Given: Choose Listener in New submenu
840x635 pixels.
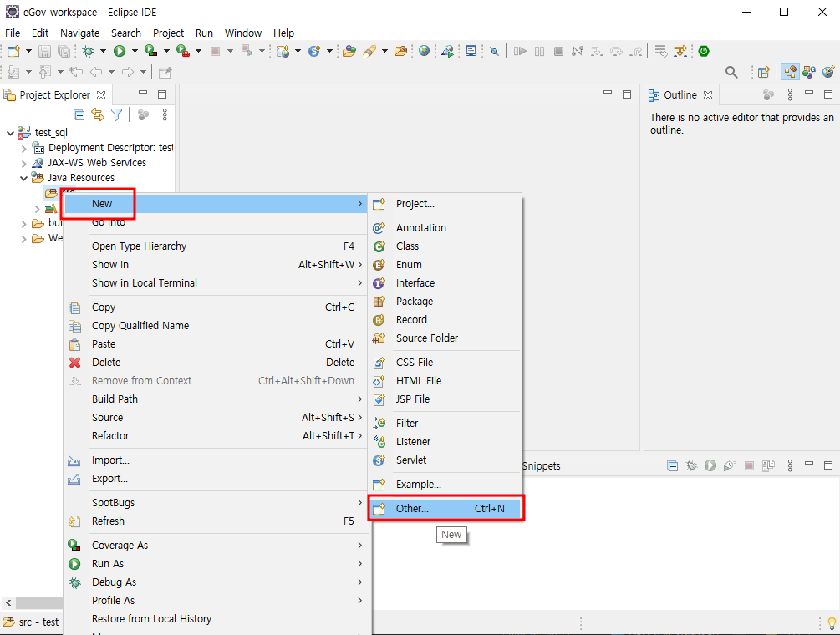Looking at the screenshot, I should click(x=445, y=442).
